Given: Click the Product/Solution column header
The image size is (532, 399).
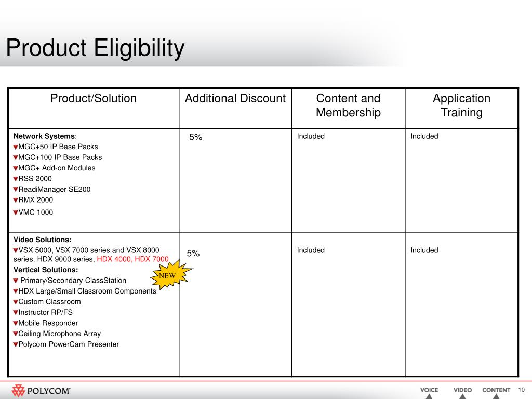Looking at the screenshot, I should coord(94,98).
